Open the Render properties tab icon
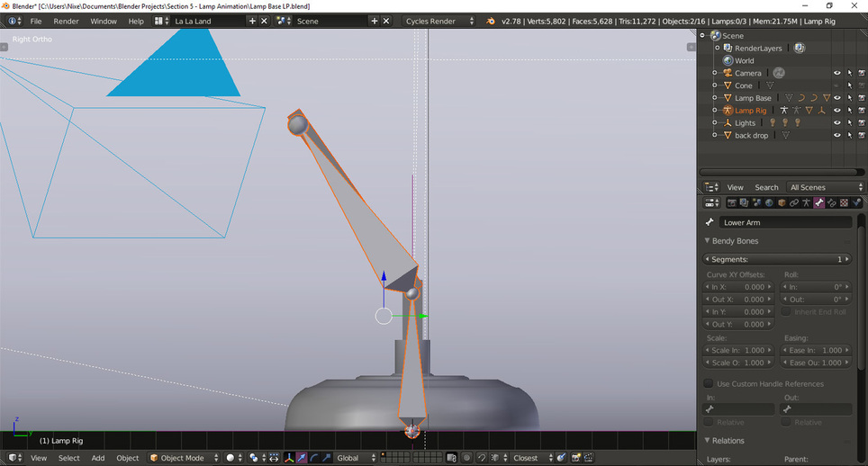 click(732, 203)
